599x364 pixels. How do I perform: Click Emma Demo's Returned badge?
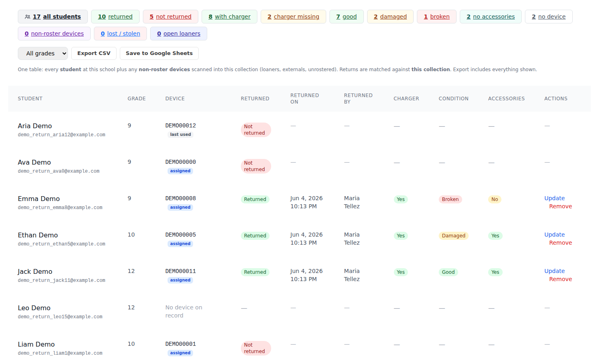click(x=255, y=199)
